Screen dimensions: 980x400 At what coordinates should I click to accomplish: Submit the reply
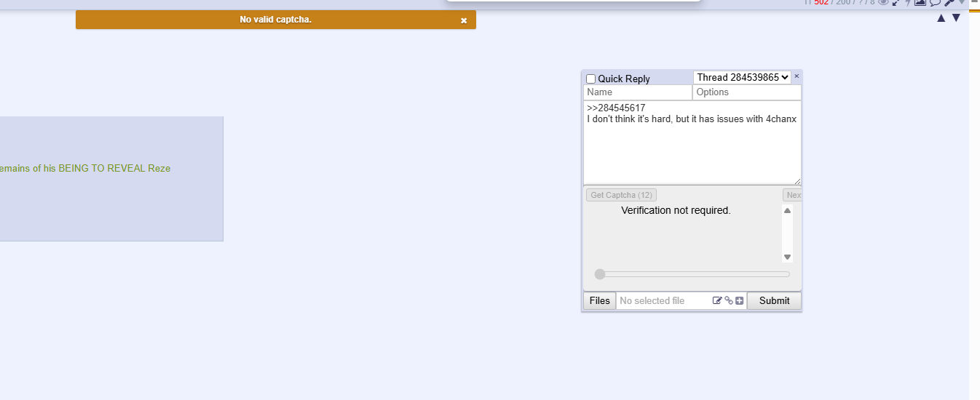click(774, 300)
